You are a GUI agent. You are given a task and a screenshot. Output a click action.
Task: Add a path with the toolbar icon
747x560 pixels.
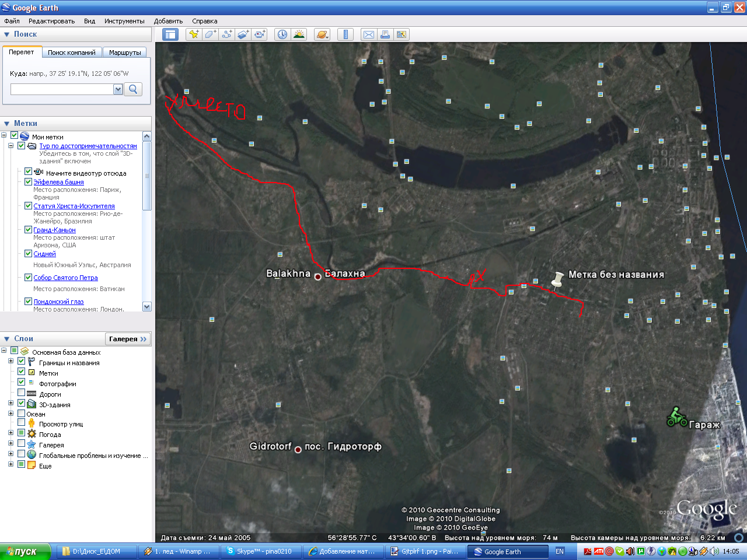coord(226,34)
